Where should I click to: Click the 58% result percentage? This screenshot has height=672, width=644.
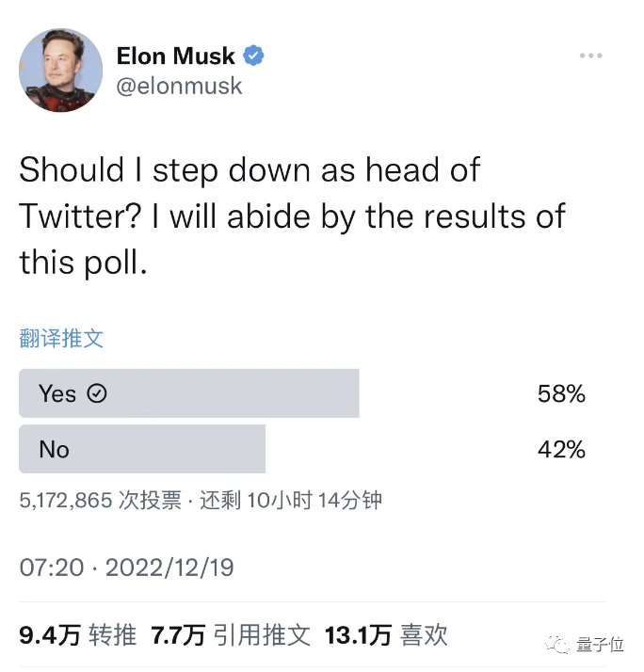point(561,393)
